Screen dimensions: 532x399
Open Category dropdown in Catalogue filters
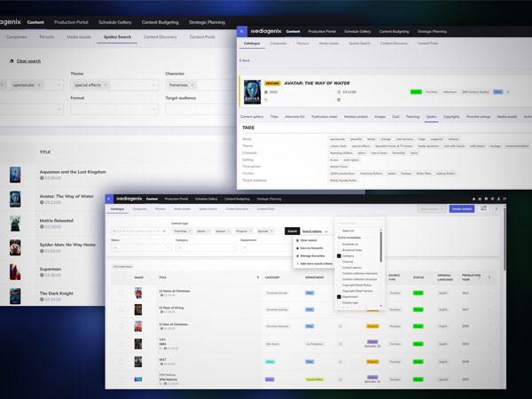click(x=206, y=247)
